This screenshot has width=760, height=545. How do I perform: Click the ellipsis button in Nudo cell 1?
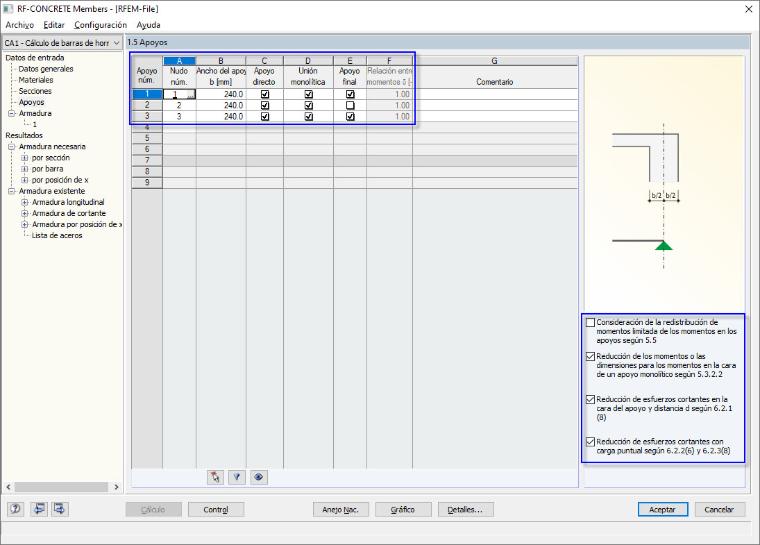pos(191,95)
